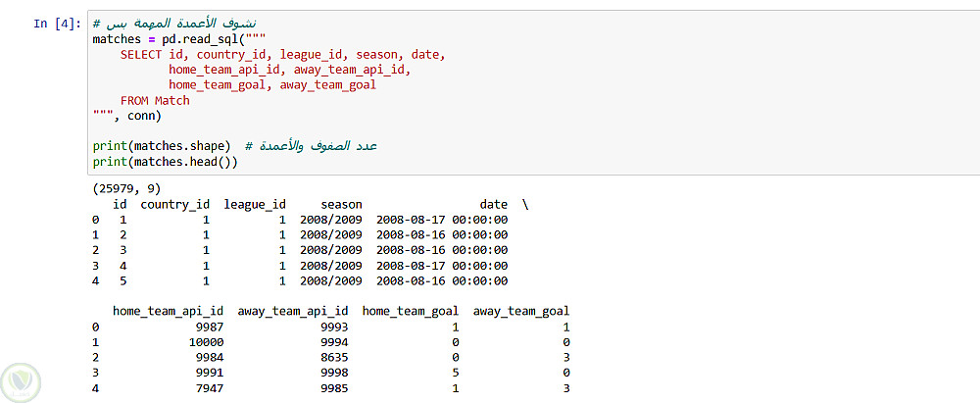
Task: Click the country_id column header in output
Action: [x=174, y=204]
